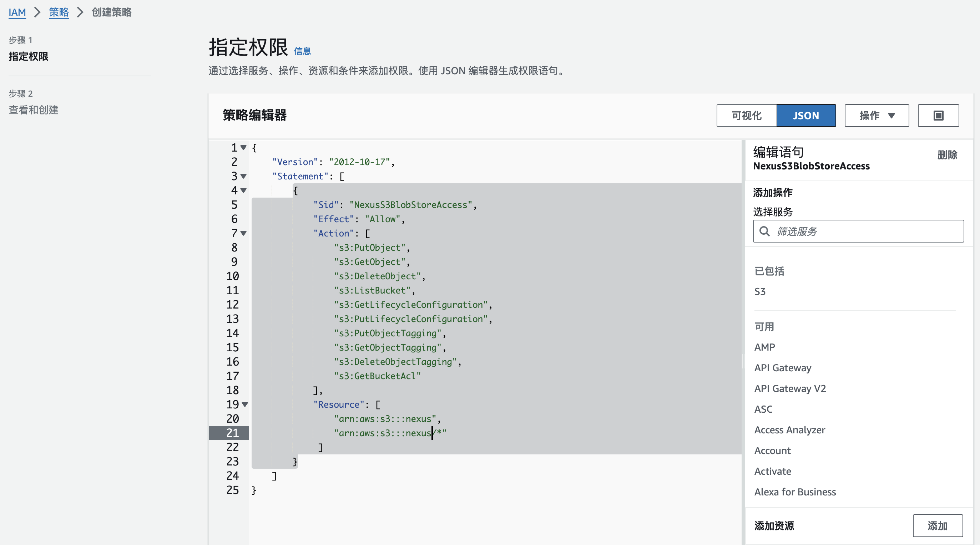Collapse the Resource array fold on line 19
980x545 pixels.
pyautogui.click(x=244, y=404)
